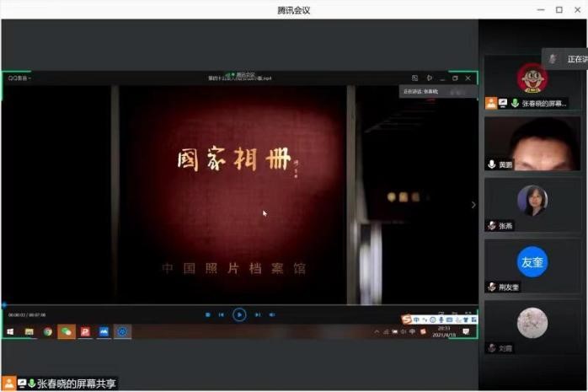Click the Sogou toolbar microphone icon
This screenshot has height=392, width=588.
[441, 320]
